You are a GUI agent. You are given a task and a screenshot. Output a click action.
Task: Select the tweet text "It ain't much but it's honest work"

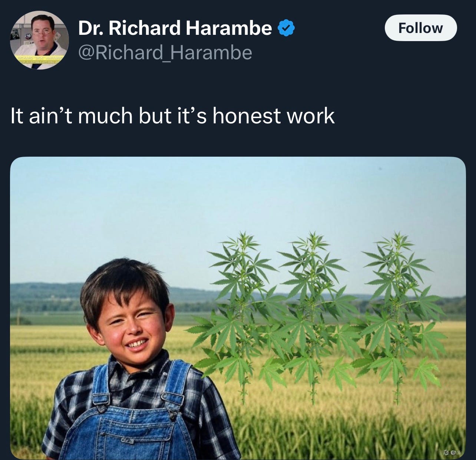(173, 116)
